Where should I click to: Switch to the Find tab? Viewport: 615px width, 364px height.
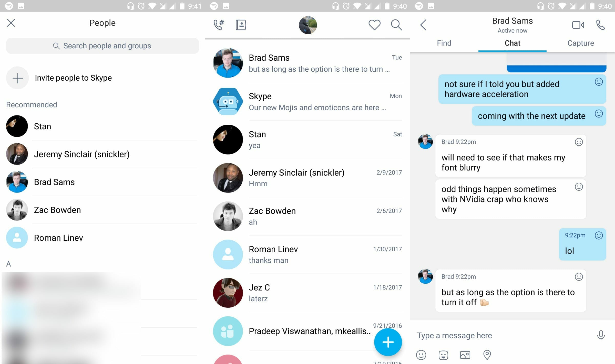click(x=444, y=43)
